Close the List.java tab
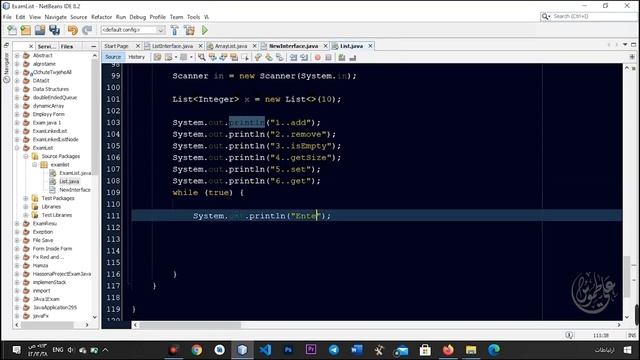 click(370, 46)
